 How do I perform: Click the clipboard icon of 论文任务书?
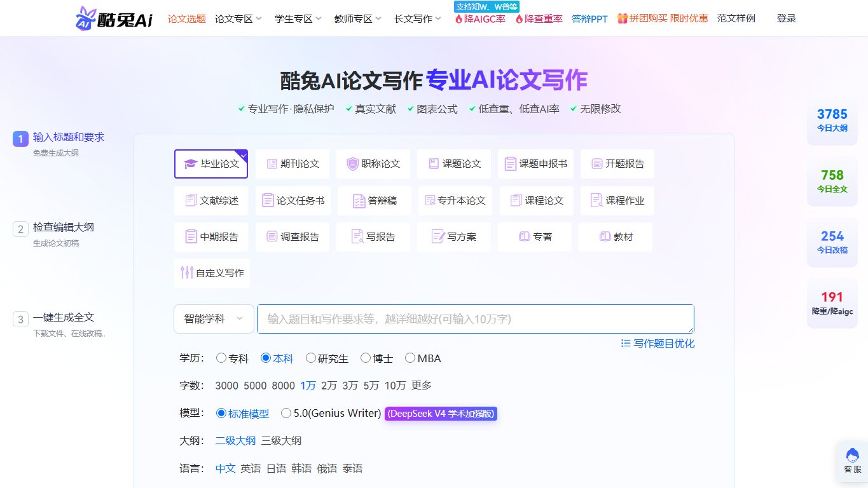268,200
